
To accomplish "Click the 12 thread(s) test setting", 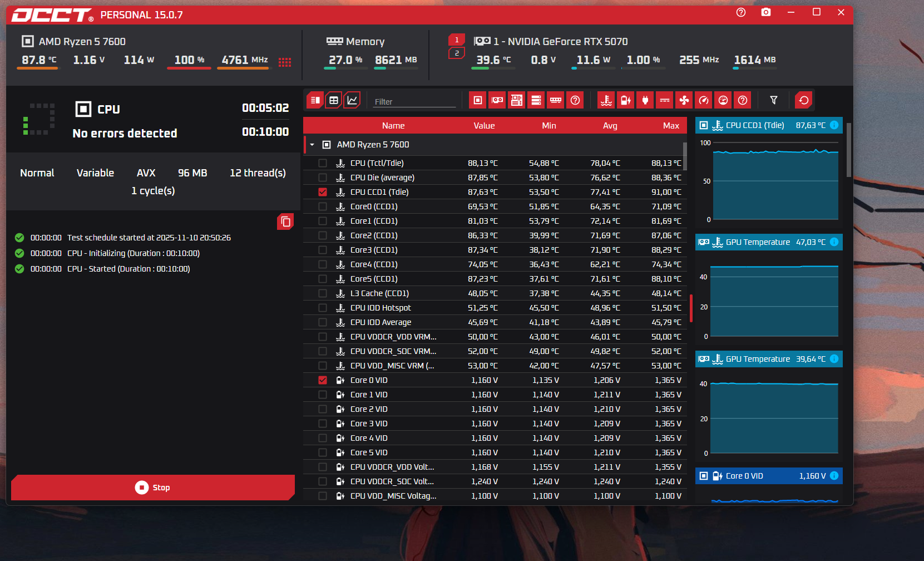I will 258,173.
